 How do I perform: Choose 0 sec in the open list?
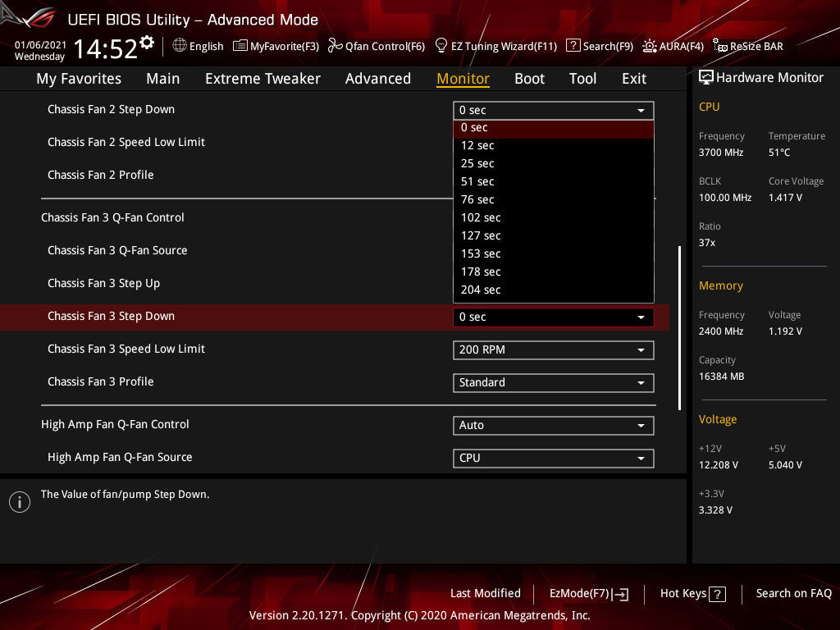click(554, 128)
